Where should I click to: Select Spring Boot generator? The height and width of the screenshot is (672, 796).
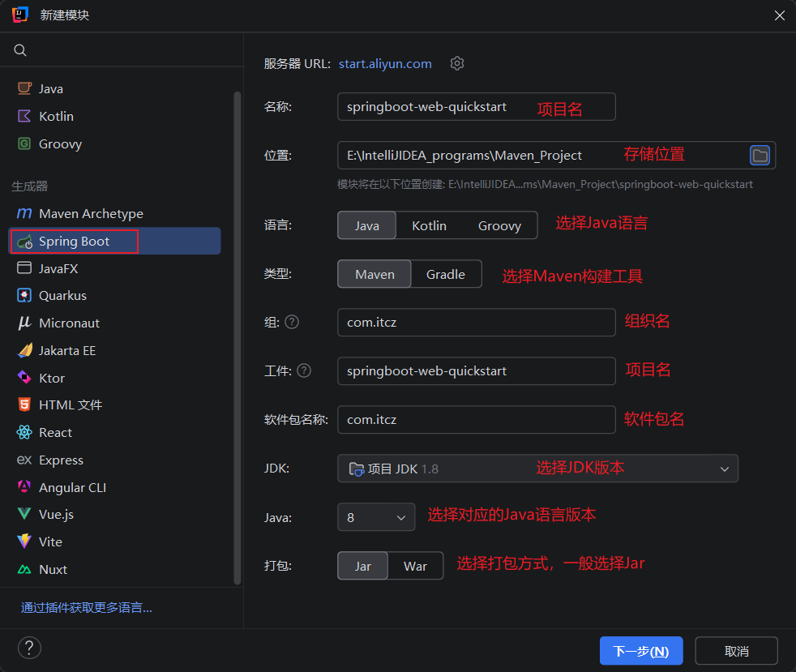[115, 241]
